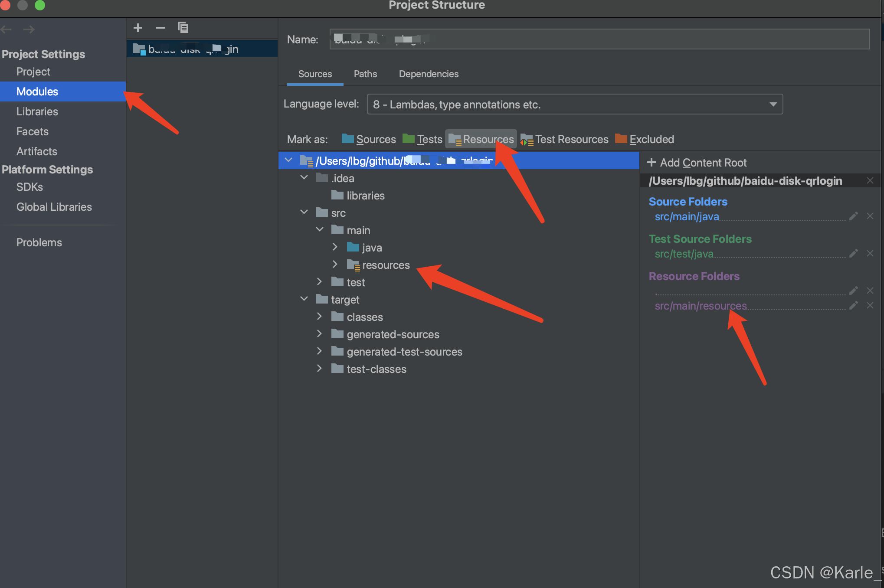Switch to the Paths tab
This screenshot has height=588, width=884.
(365, 74)
